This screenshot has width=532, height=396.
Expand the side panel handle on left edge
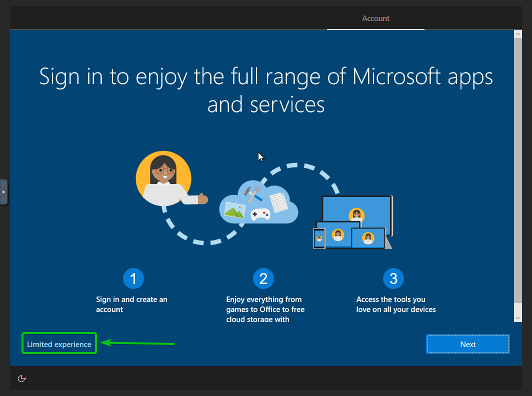click(x=3, y=192)
